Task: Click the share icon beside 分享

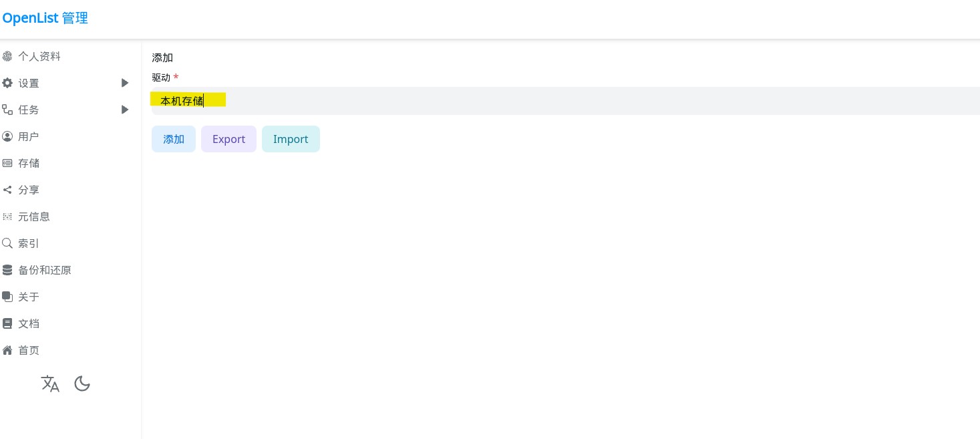Action: click(7, 190)
